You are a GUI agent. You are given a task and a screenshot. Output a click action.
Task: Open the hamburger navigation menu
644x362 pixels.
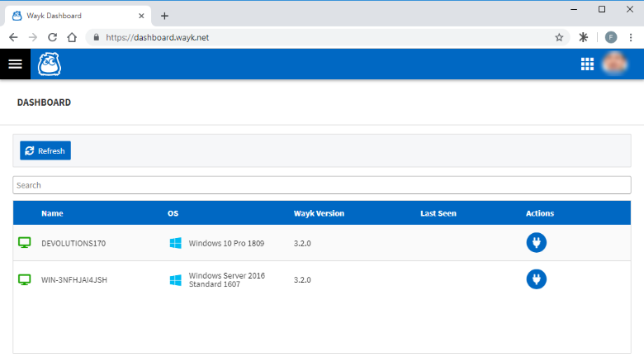(15, 64)
